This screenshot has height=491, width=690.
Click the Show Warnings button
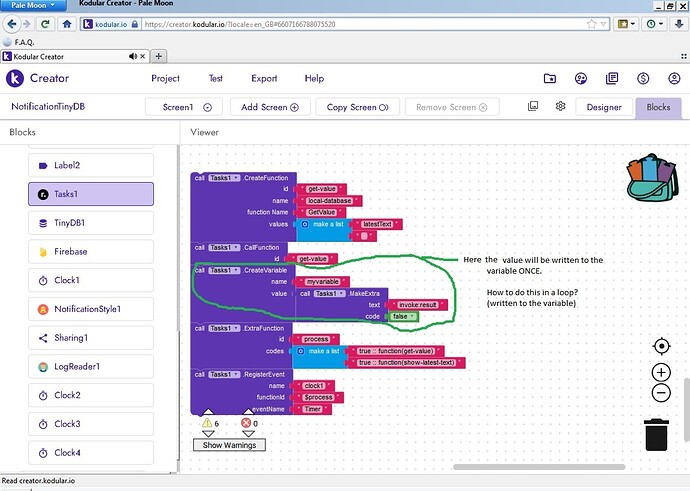(x=229, y=445)
